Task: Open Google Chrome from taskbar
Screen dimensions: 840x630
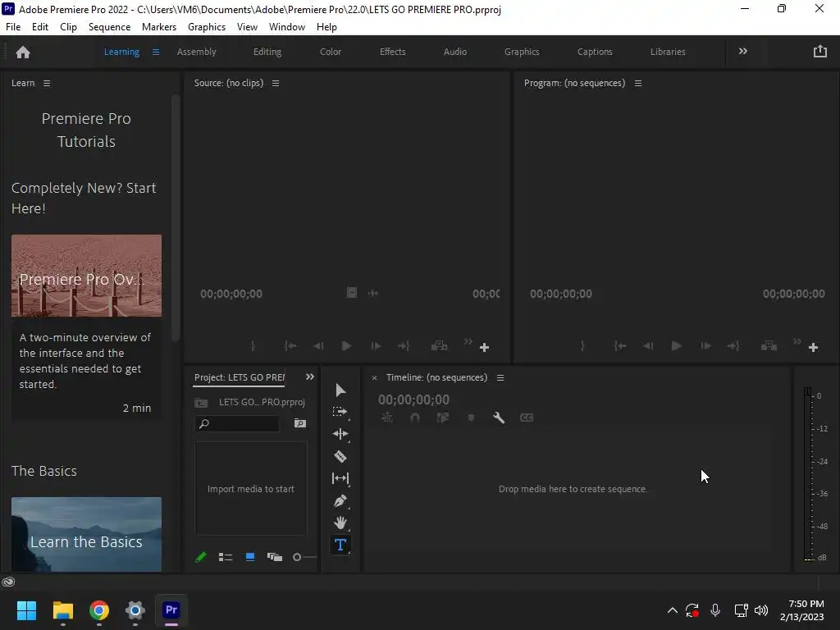Action: [99, 610]
